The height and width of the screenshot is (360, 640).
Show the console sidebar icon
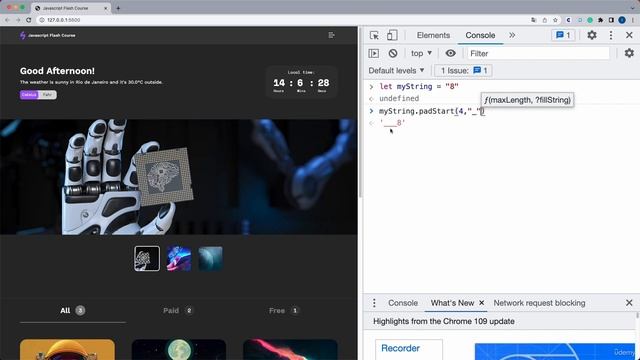pos(373,53)
